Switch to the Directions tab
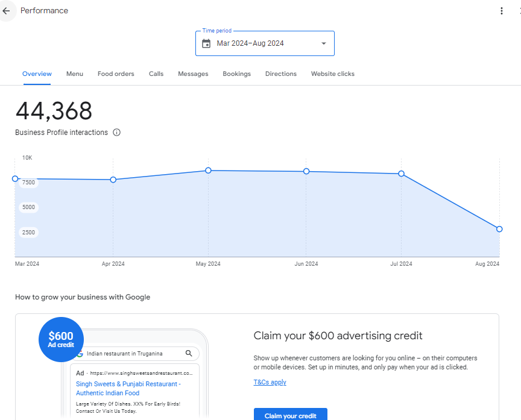 281,74
